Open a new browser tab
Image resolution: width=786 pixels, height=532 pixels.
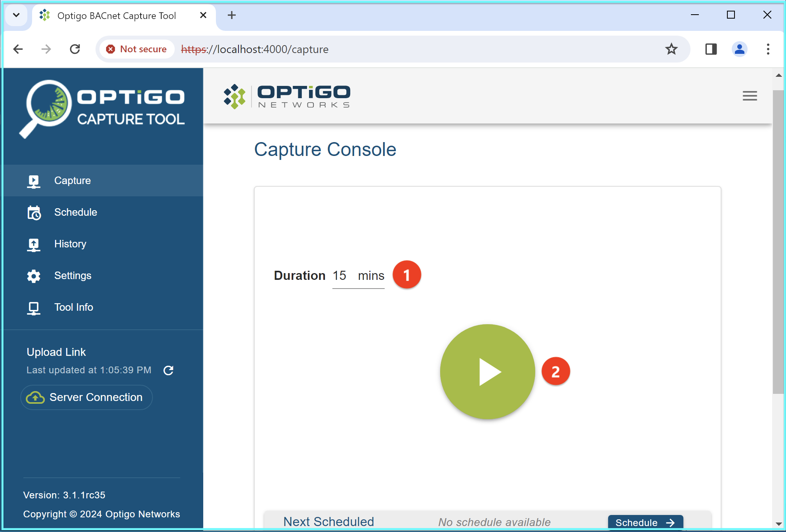pyautogui.click(x=232, y=15)
